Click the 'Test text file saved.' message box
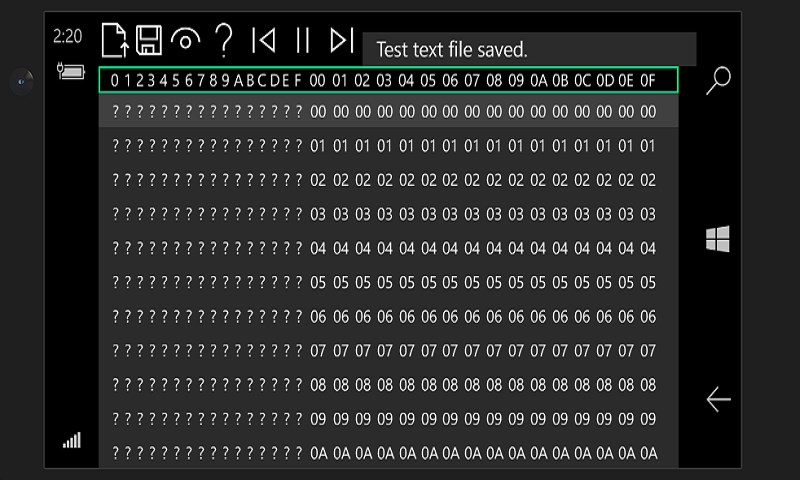This screenshot has width=800, height=480. click(529, 49)
